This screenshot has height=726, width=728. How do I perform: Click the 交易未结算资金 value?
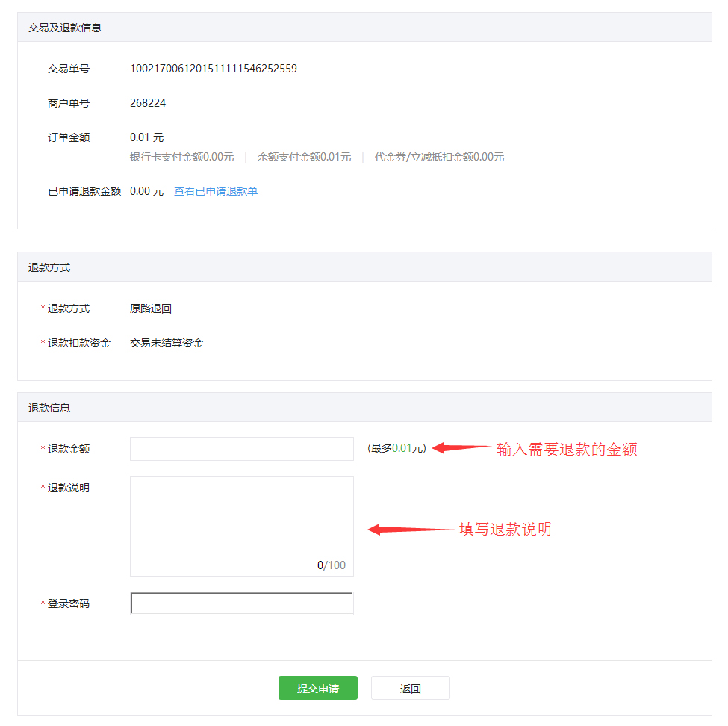[x=167, y=343]
